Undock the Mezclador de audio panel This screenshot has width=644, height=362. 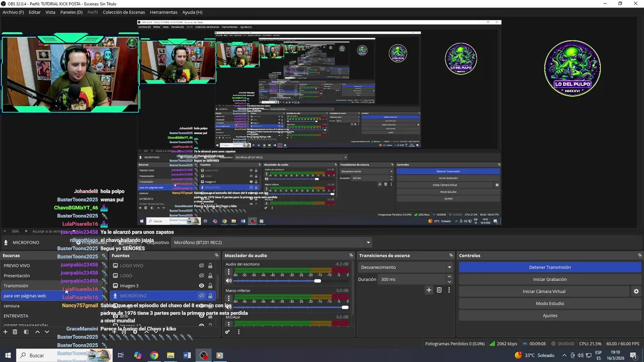coord(351,255)
